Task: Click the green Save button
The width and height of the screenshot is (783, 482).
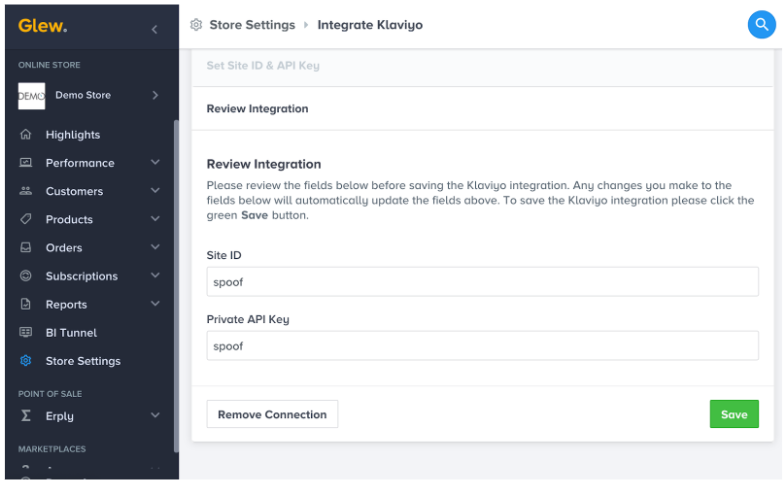Action: (x=734, y=414)
